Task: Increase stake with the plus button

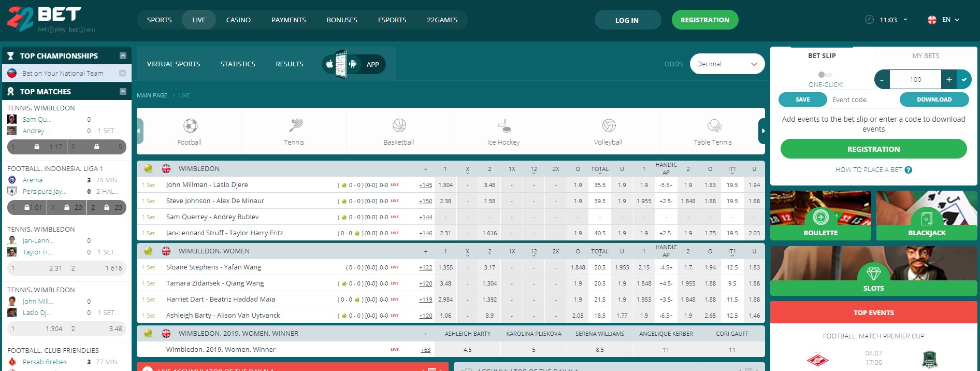Action: click(949, 80)
